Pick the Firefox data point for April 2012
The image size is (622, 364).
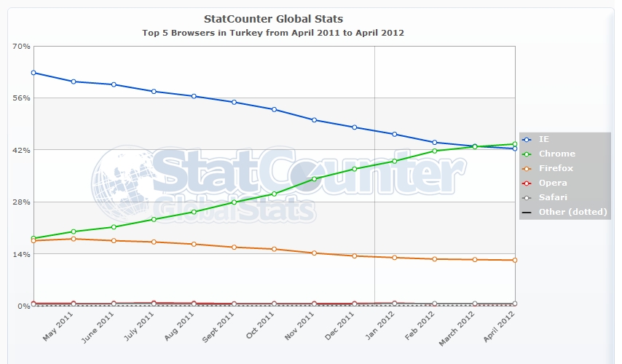[x=514, y=260]
